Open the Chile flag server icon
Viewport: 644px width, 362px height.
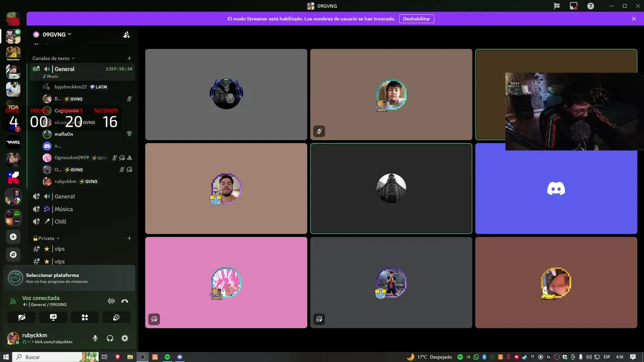tap(13, 177)
